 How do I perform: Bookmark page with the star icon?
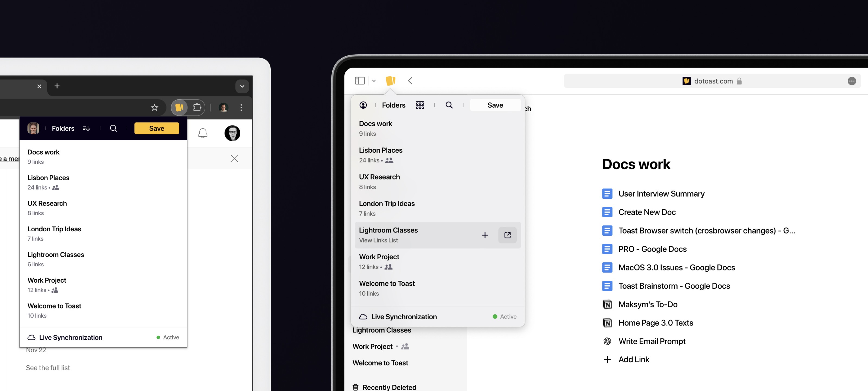coord(154,108)
